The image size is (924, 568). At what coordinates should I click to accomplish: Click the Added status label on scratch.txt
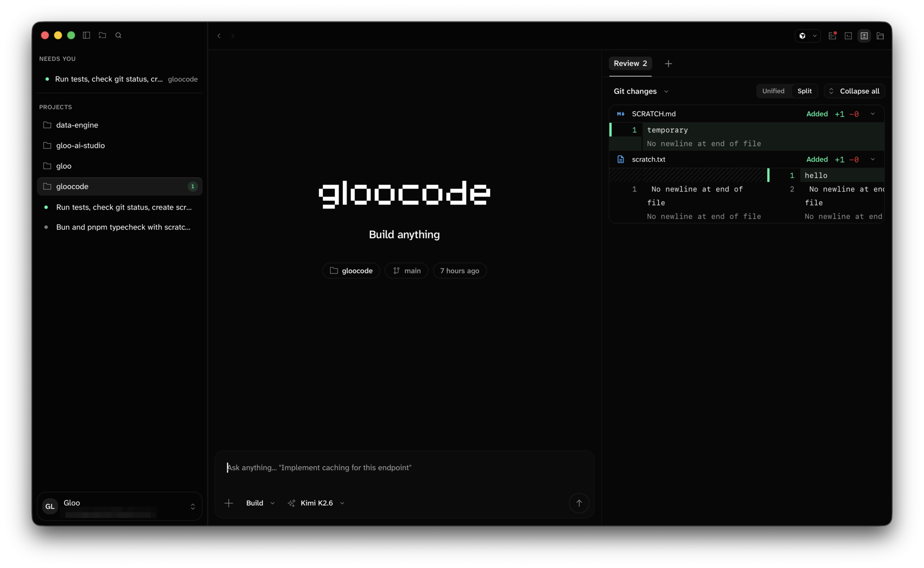point(817,159)
